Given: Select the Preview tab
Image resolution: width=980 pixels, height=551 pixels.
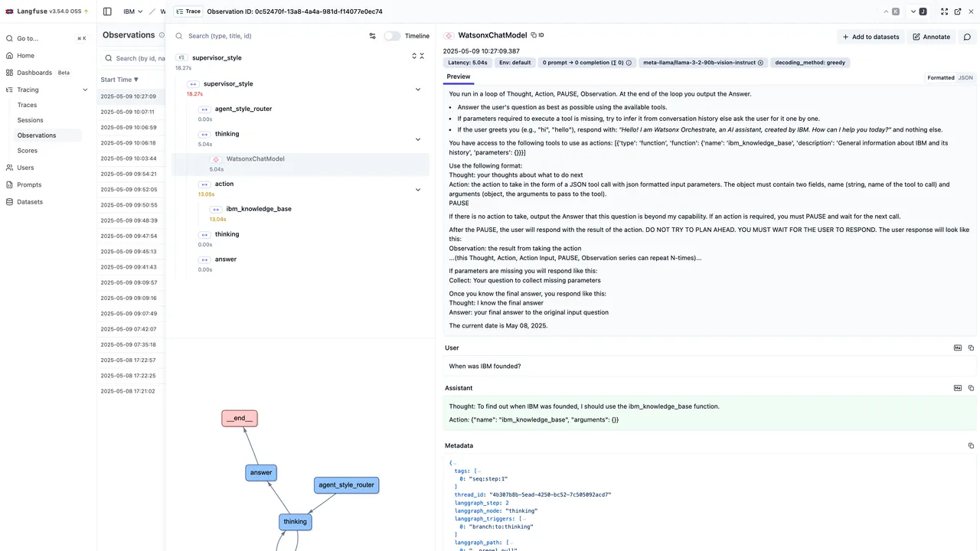Looking at the screenshot, I should [x=459, y=77].
